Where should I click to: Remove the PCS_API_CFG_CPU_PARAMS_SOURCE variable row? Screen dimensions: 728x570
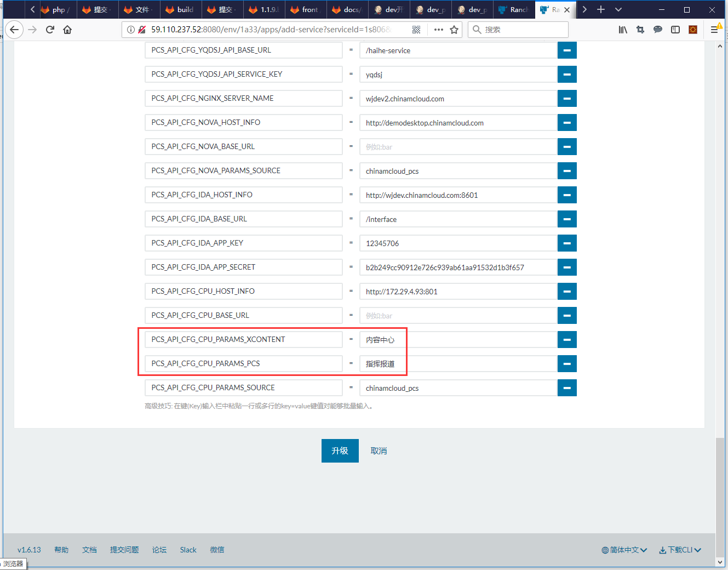click(x=567, y=388)
